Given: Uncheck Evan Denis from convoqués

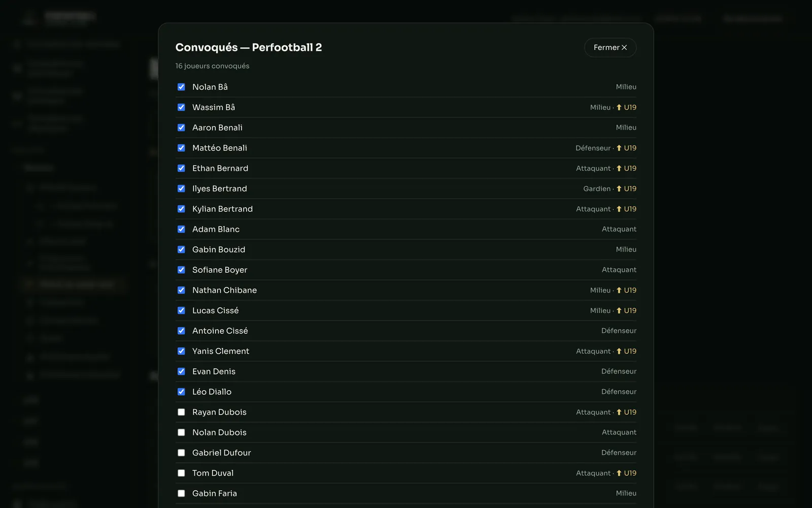Looking at the screenshot, I should coord(181,371).
